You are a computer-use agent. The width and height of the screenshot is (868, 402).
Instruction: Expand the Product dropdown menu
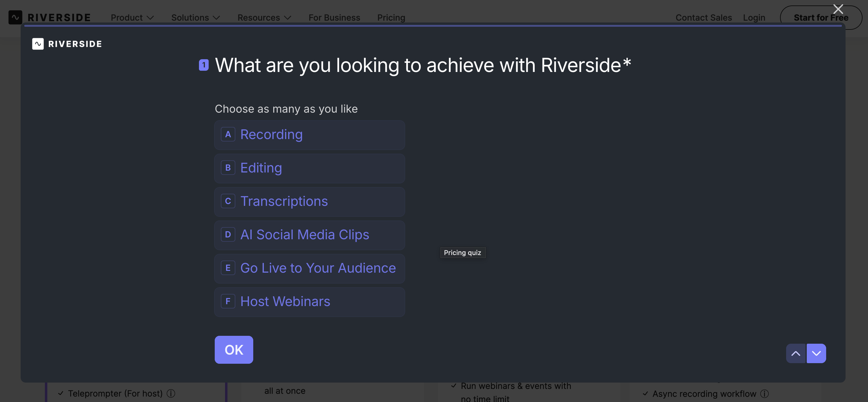pos(132,18)
